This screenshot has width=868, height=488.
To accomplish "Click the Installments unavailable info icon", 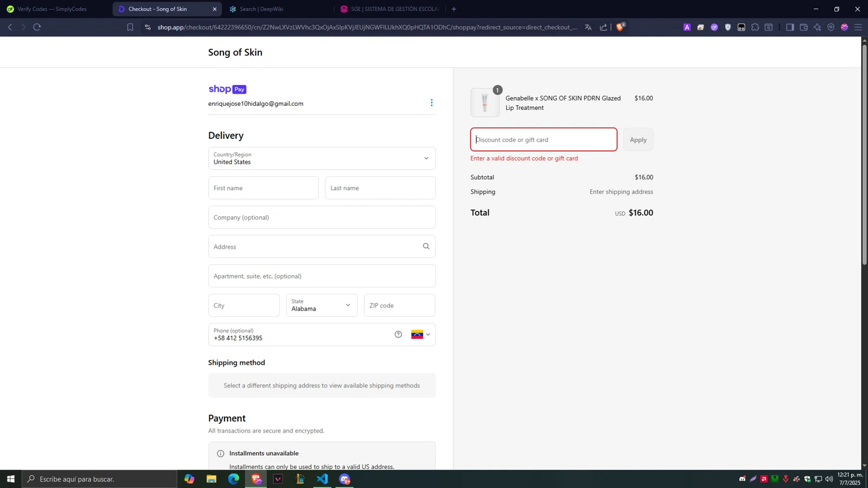I will pos(220,453).
